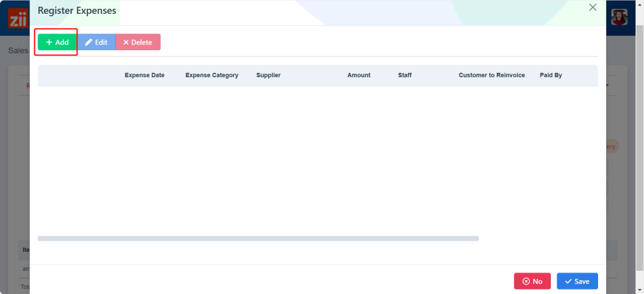Click the Register Expenses dialog title
644x294 pixels.
77,10
